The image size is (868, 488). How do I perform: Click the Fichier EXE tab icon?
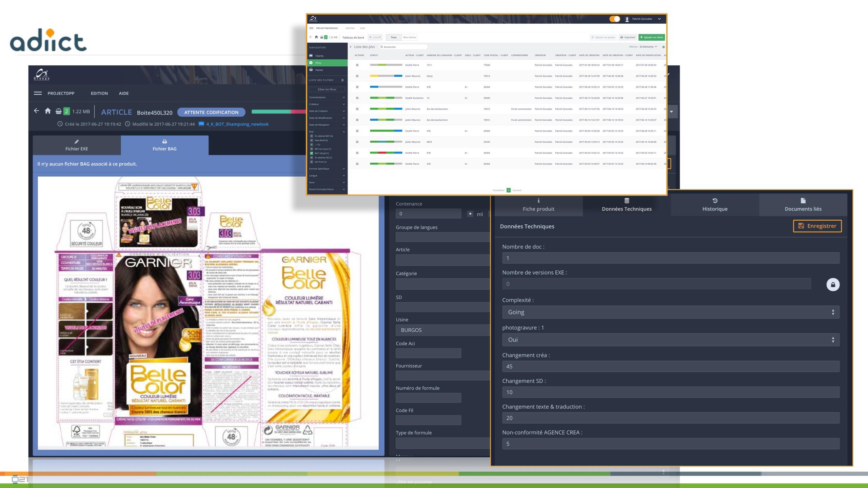coord(76,141)
